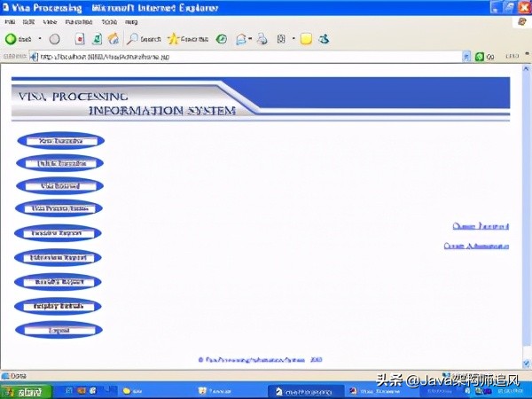Screen dimensions: 532x399
Task: Click the Print toolbar icon
Action: [x=262, y=39]
